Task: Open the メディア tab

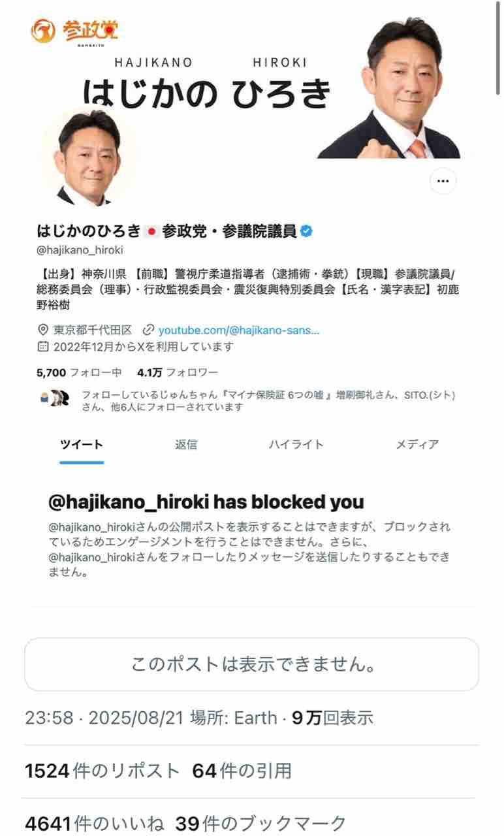Action: pos(417,445)
